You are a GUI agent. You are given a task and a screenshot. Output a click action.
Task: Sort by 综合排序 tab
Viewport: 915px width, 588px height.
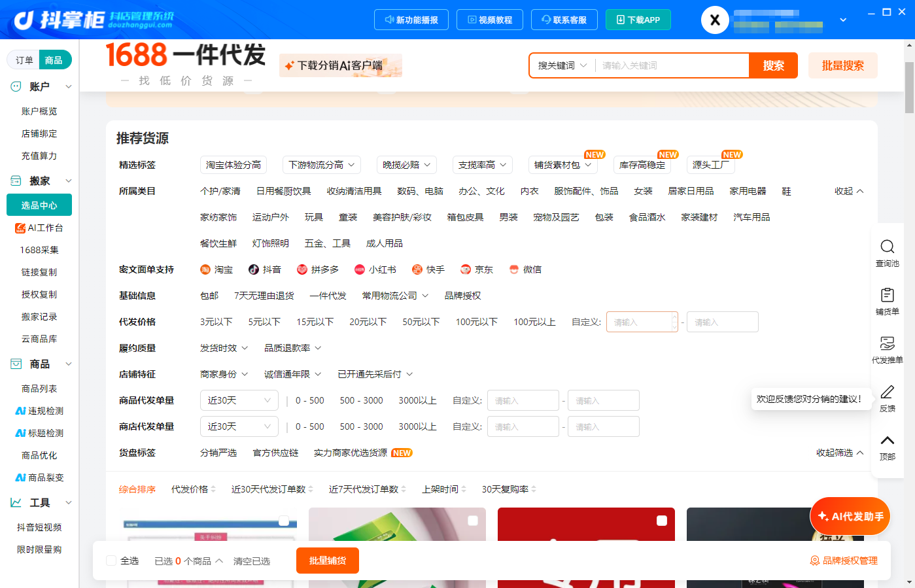137,489
